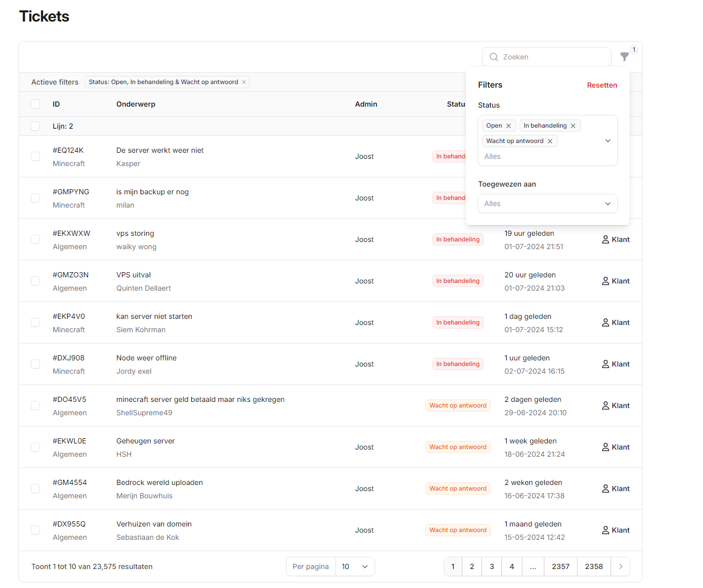Open the Per pagina dropdown
Image resolution: width=703 pixels, height=588 pixels.
[x=355, y=566]
